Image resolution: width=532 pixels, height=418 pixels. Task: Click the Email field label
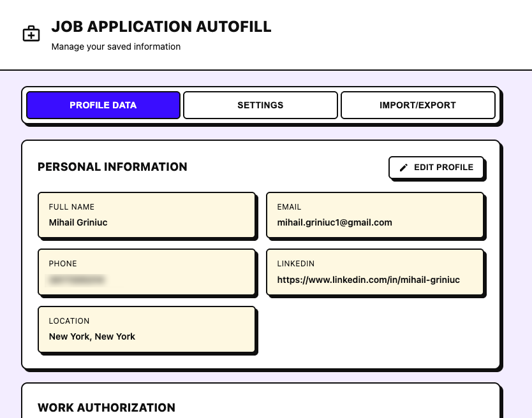point(289,207)
